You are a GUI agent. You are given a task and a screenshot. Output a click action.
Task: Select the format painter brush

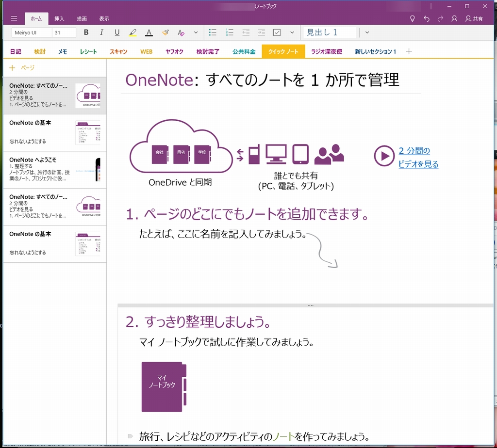coord(165,32)
